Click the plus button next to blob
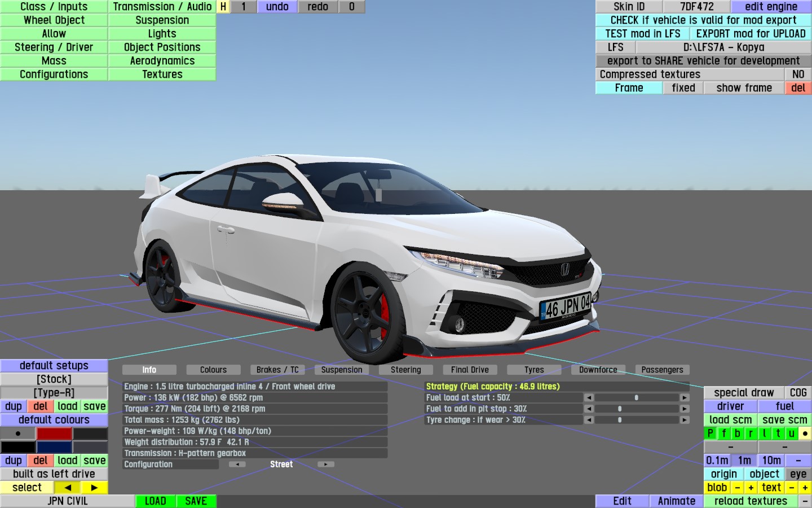Image resolution: width=812 pixels, height=508 pixels. [x=751, y=488]
